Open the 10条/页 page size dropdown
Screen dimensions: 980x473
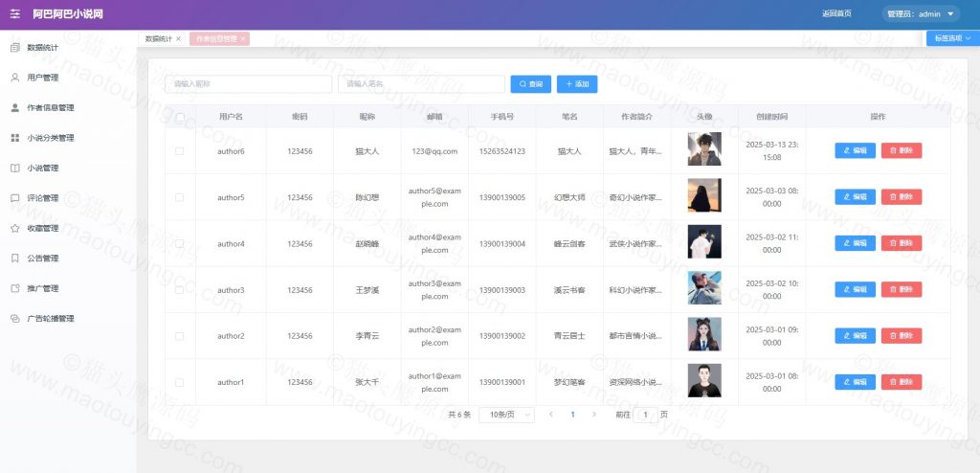tap(507, 415)
